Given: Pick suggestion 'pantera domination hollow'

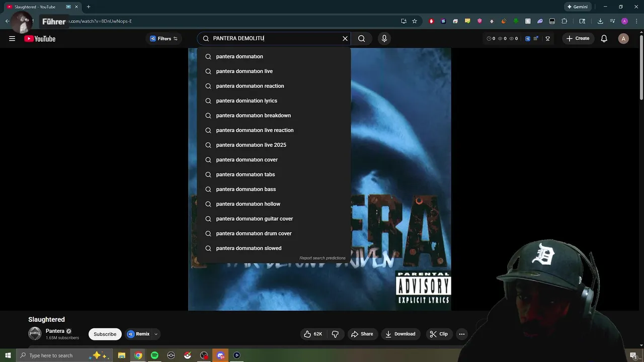Looking at the screenshot, I should 274,204.
